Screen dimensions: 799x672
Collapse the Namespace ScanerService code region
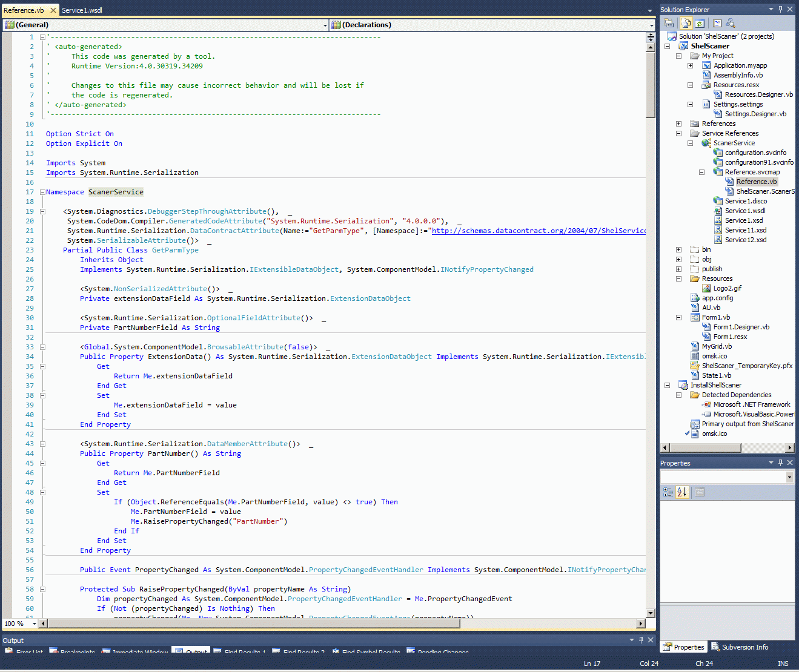[x=42, y=192]
